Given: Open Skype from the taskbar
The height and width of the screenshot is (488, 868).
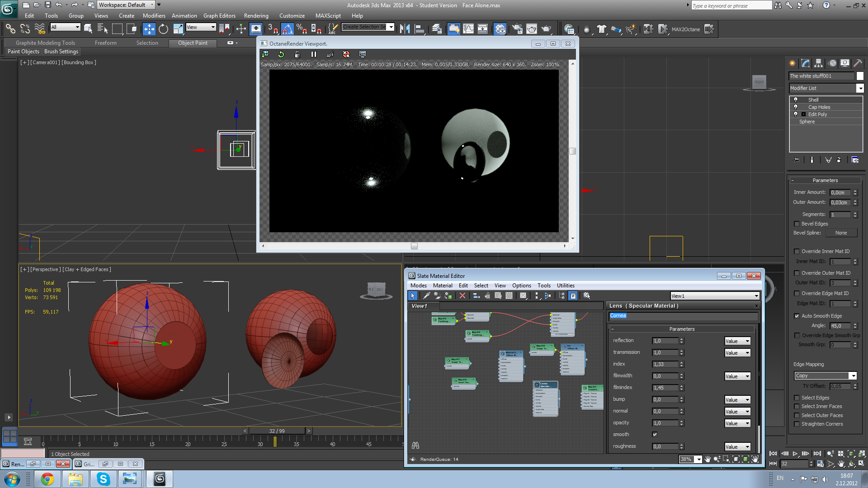Looking at the screenshot, I should pos(103,479).
